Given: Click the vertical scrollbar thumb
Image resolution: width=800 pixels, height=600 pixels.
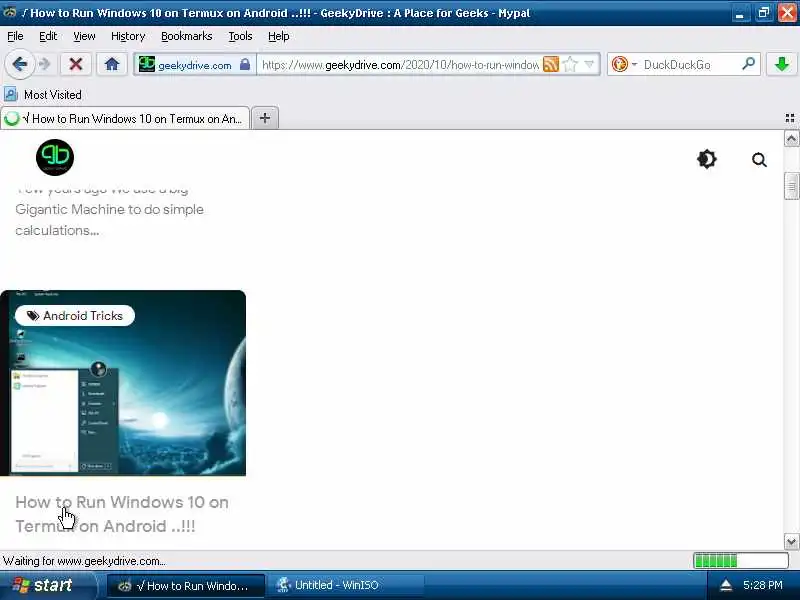Looking at the screenshot, I should pyautogui.click(x=791, y=186).
